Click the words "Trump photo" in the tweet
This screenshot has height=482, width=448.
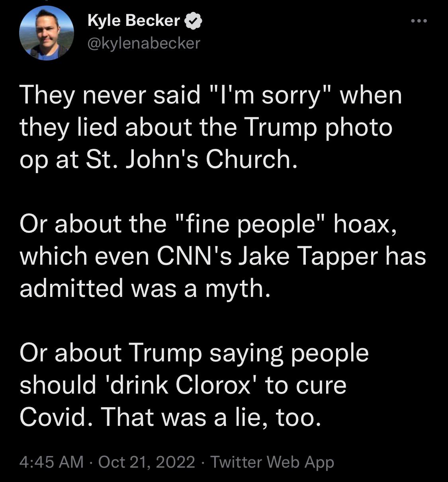pyautogui.click(x=318, y=128)
